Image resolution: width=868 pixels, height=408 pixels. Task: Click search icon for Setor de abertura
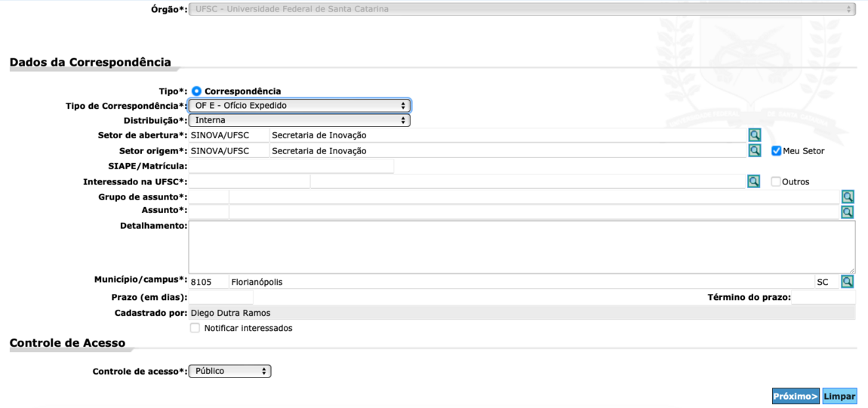pos(754,135)
